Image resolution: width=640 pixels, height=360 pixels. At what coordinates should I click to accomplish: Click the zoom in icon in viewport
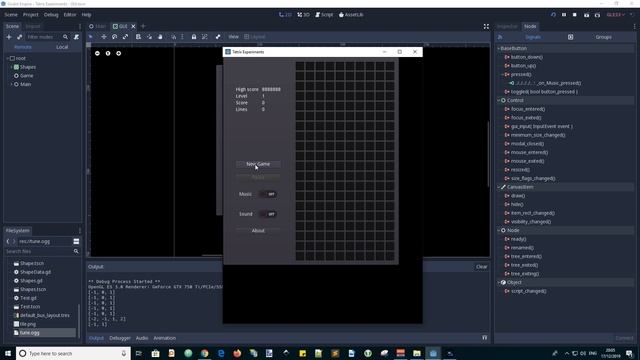click(118, 53)
